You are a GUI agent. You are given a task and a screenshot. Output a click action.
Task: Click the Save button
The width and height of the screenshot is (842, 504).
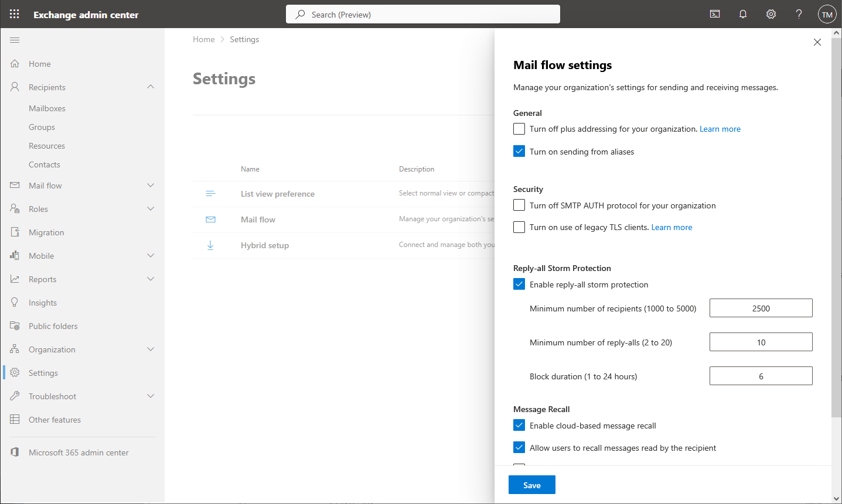coord(531,485)
